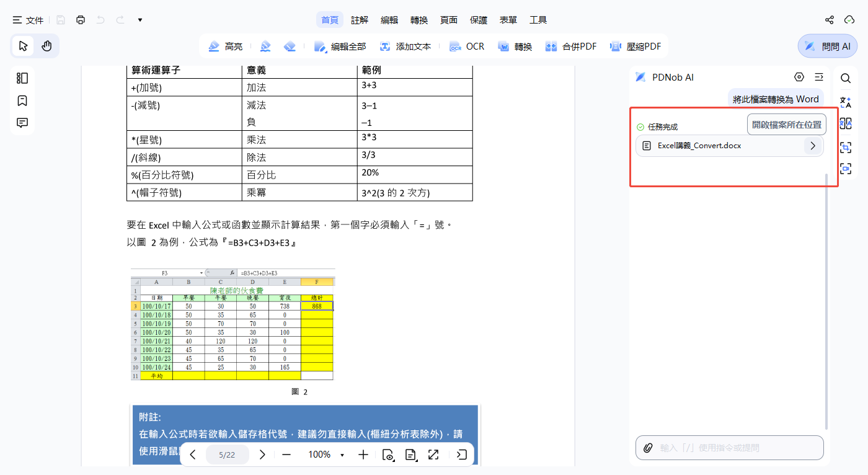Screen dimensions: 868x475
Task: Print the document with printer icon
Action: 81,20
